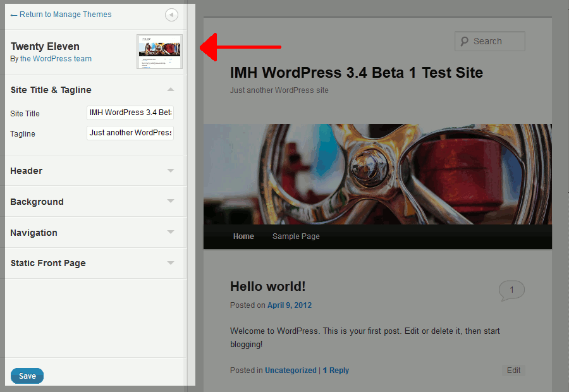Collapse the customizer sidebar with the arrow icon

pos(171,15)
